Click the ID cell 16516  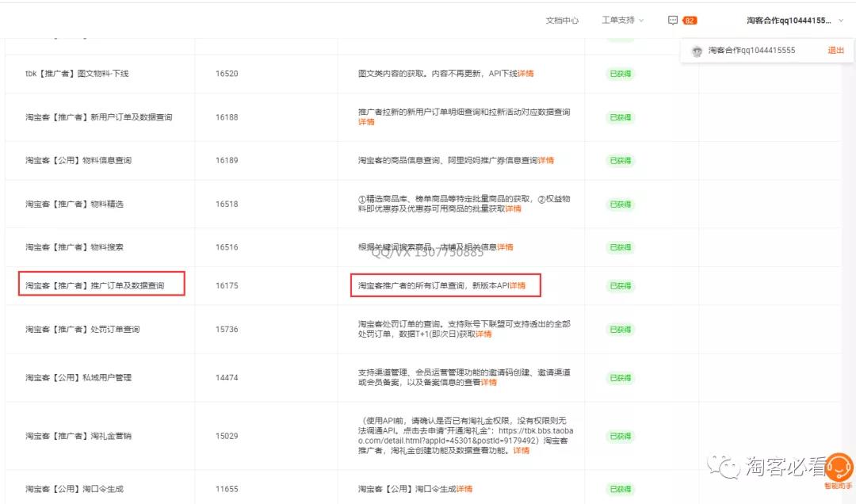click(x=227, y=246)
